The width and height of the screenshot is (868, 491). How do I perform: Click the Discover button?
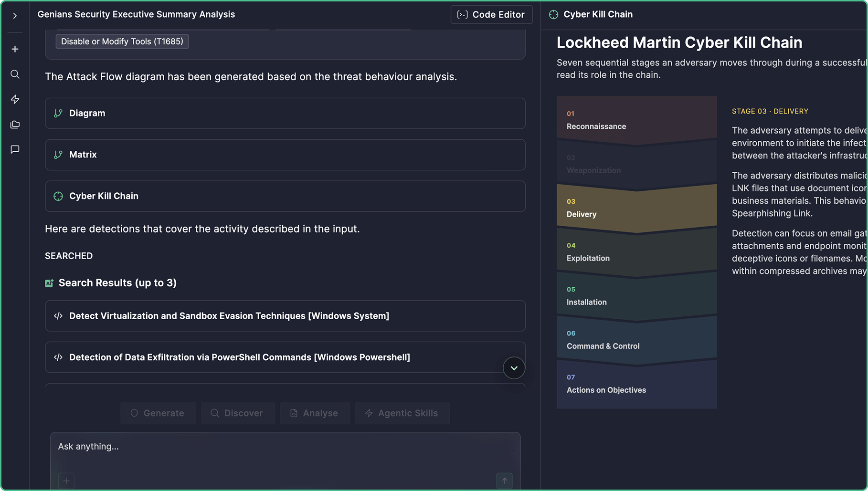click(238, 413)
